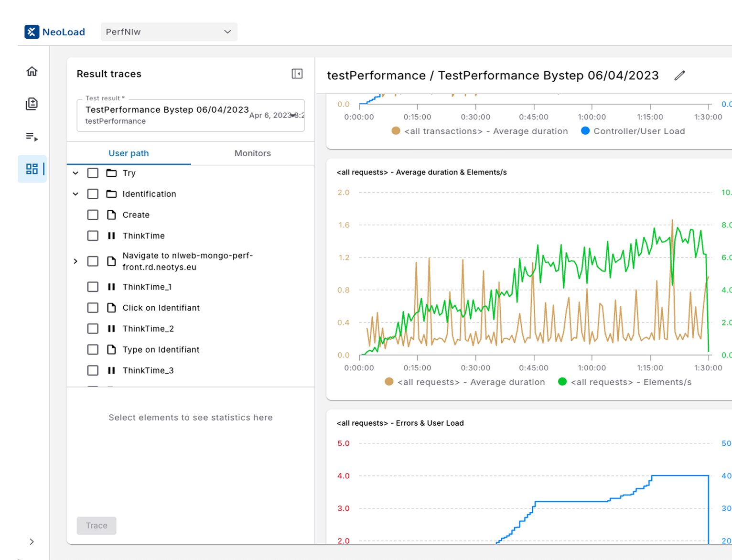Select the dashboards sidebar icon
Viewport: 732px width, 560px height.
(x=32, y=169)
